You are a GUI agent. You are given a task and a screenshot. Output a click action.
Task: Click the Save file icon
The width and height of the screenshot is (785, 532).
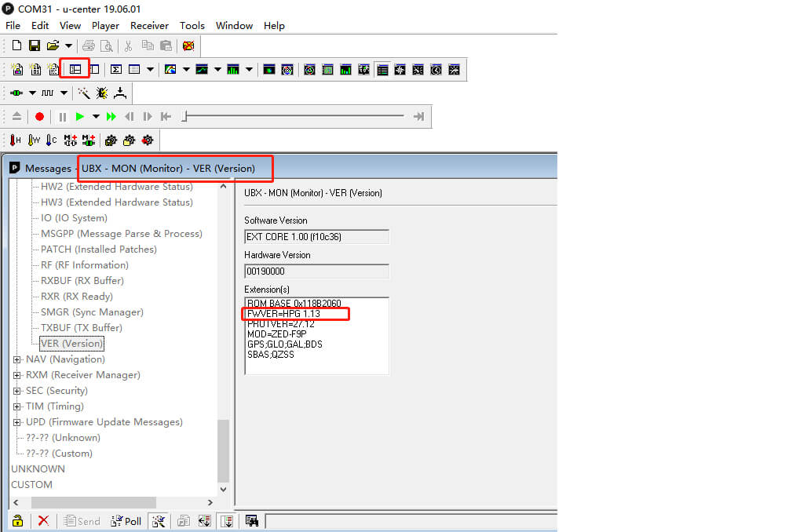[x=35, y=46]
